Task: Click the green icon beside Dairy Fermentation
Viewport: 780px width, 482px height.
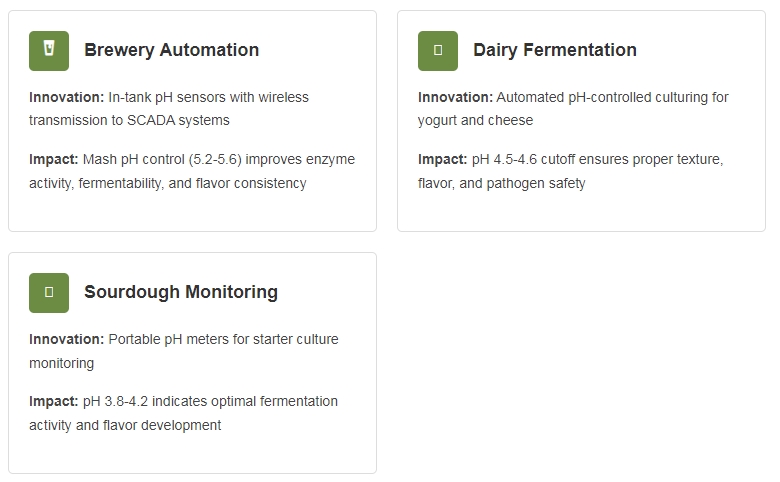Action: pos(438,50)
